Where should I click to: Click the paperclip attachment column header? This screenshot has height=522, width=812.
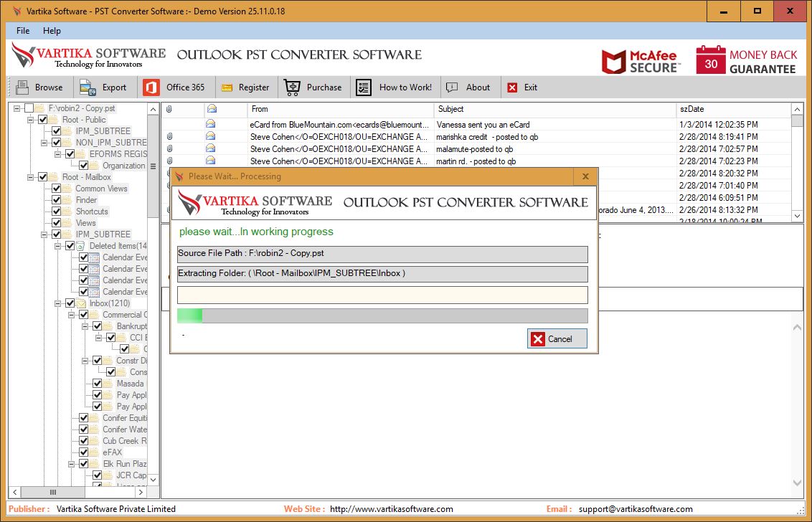[x=169, y=109]
